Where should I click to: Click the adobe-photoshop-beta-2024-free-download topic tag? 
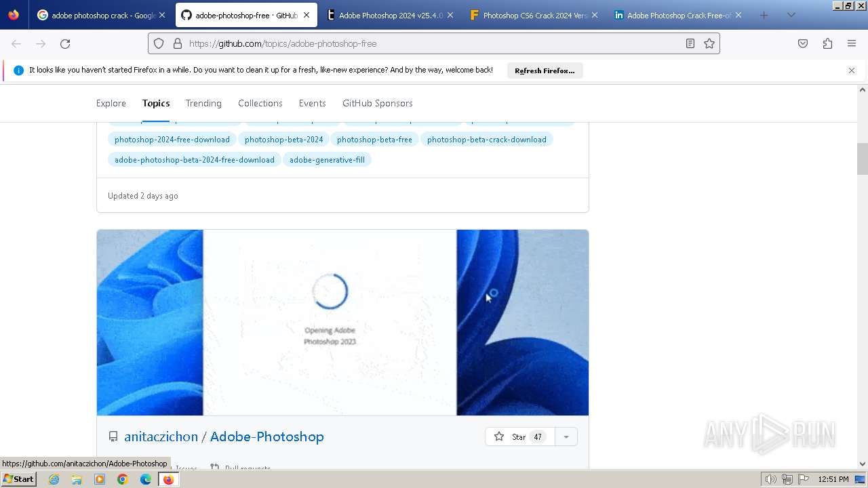coord(195,160)
